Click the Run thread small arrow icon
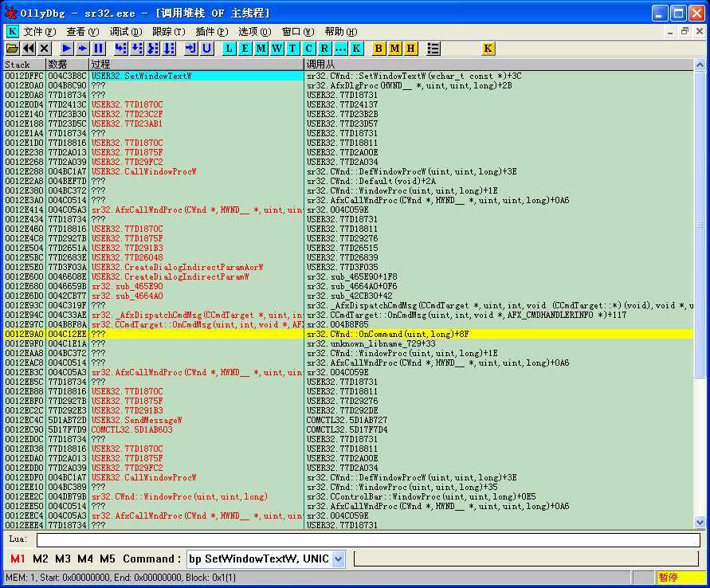710x588 pixels. [83, 48]
